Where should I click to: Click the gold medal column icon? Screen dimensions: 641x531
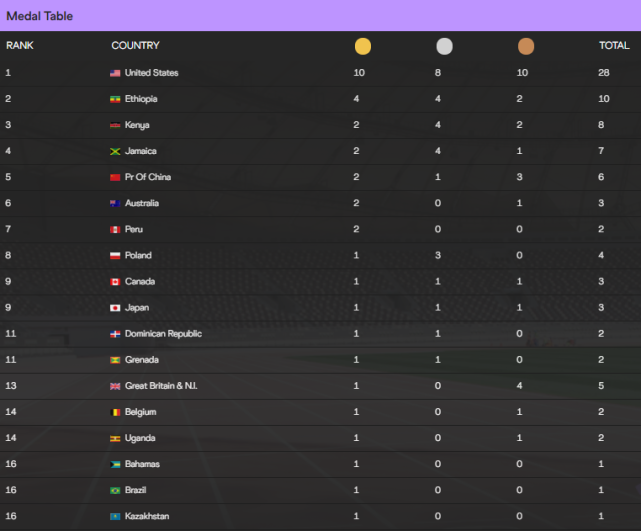coord(362,46)
